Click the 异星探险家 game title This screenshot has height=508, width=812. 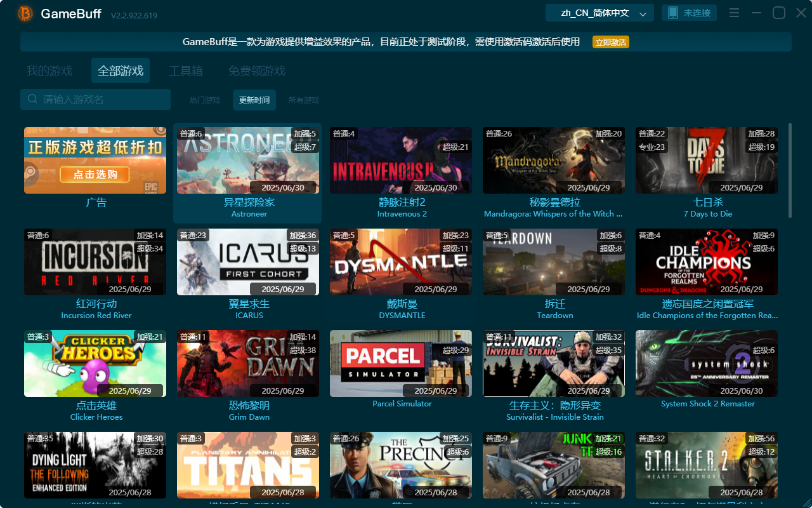tap(249, 203)
